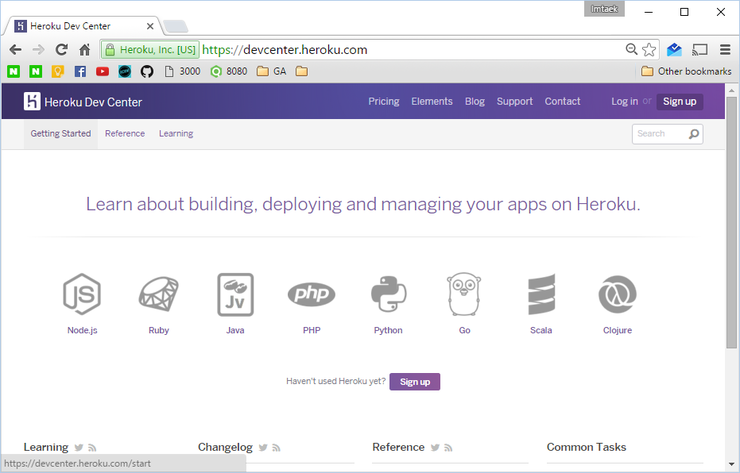Open a new tab button
Viewport: 740px width, 473px height.
pos(176,26)
